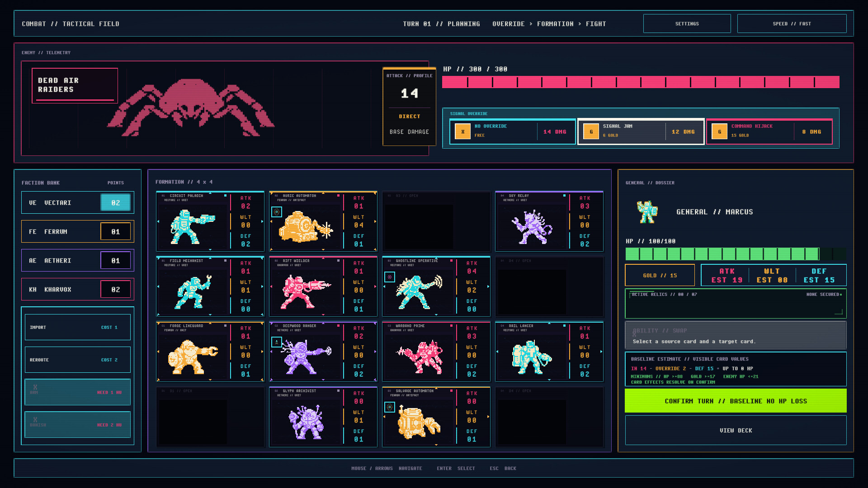Use the Reroute action costing 2
Screen dimensions: 868x488
(x=78, y=360)
